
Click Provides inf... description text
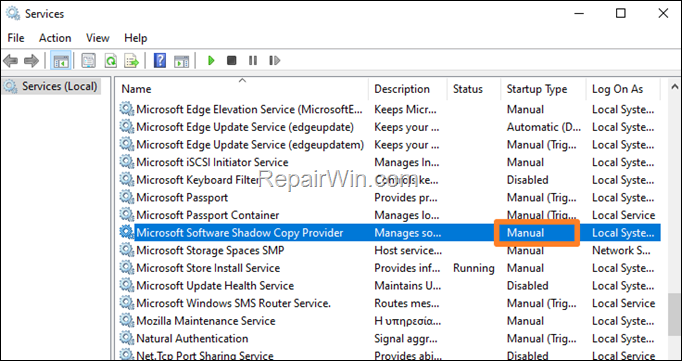[408, 268]
